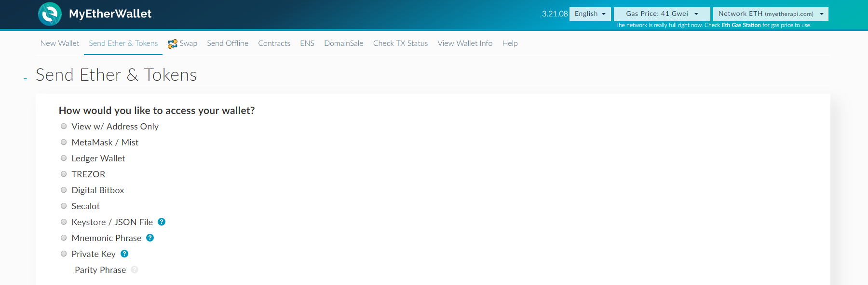This screenshot has height=285, width=868.
Task: Click the 3.21.08 version number
Action: pos(555,14)
